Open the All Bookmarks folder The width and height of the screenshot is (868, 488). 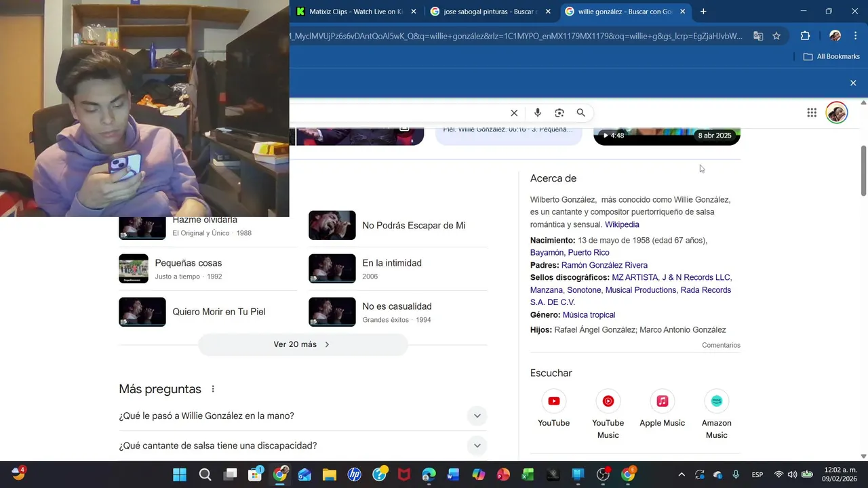831,56
